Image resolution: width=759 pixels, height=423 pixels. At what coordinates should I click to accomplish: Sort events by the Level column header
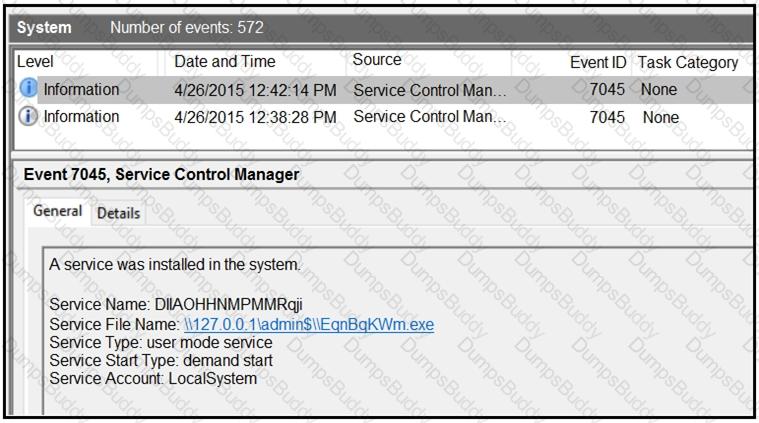coord(35,62)
